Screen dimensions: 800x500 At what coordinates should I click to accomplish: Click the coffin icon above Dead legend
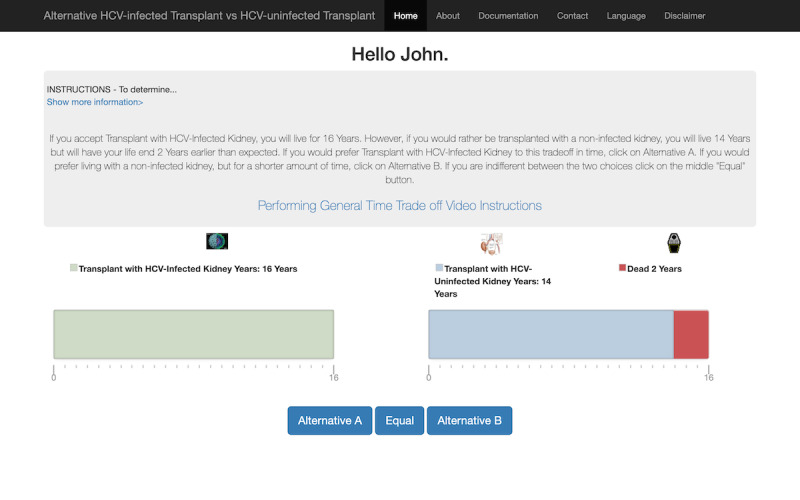point(674,242)
